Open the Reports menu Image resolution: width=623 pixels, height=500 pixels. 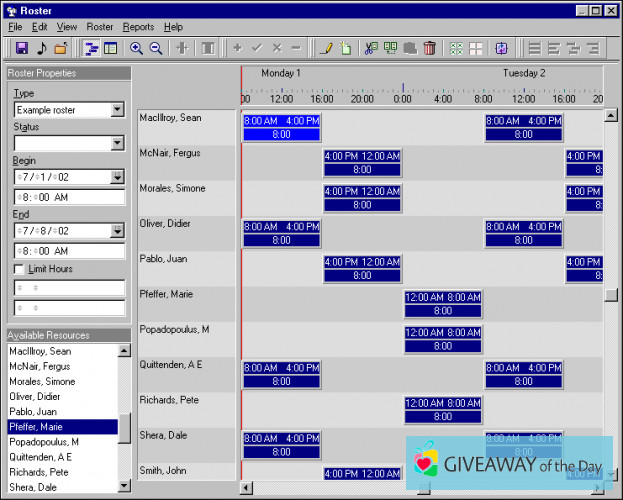[x=138, y=27]
